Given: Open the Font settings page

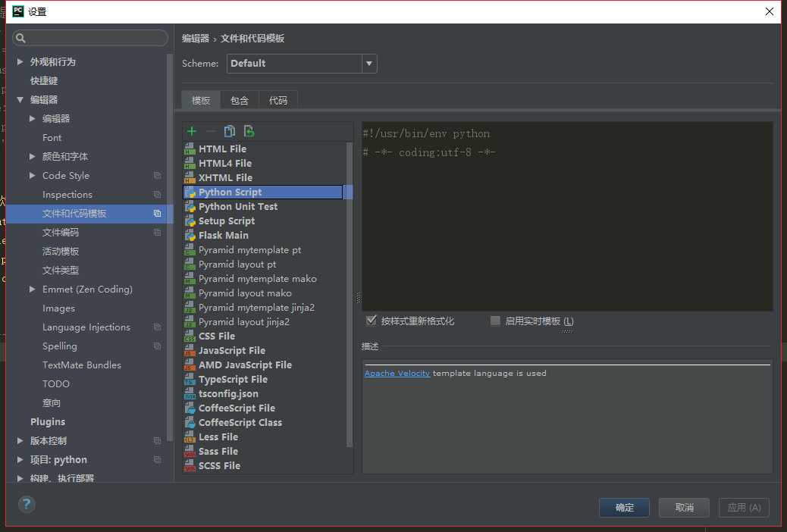Looking at the screenshot, I should coord(52,138).
